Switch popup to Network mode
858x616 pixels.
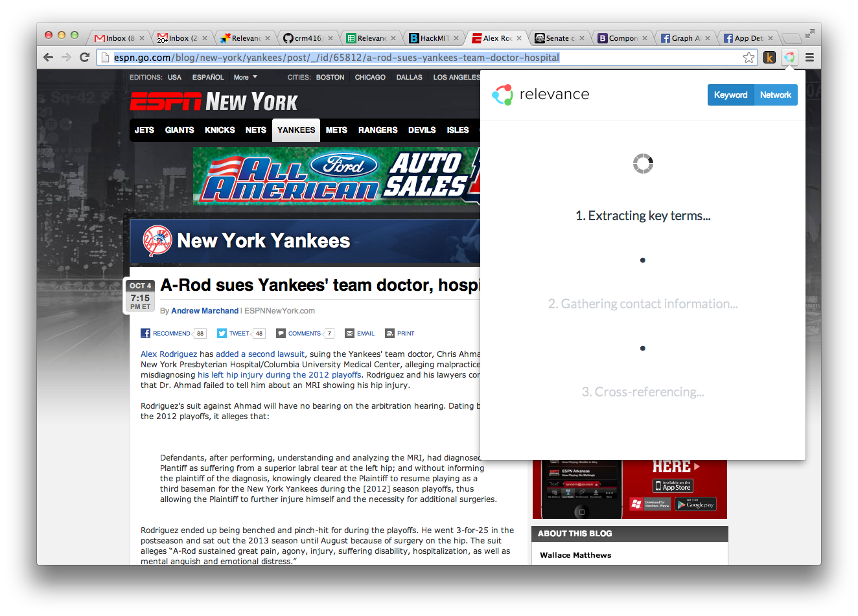[x=776, y=95]
